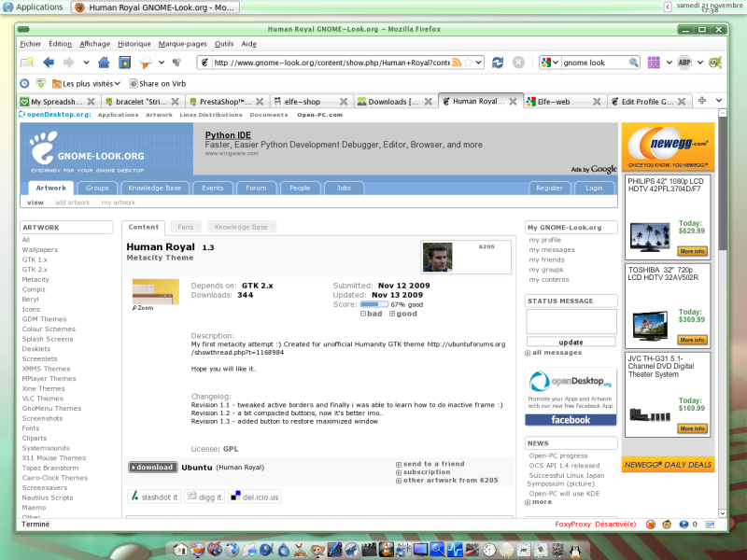Open the home folder icon in dock
The height and width of the screenshot is (560, 747).
tap(180, 550)
